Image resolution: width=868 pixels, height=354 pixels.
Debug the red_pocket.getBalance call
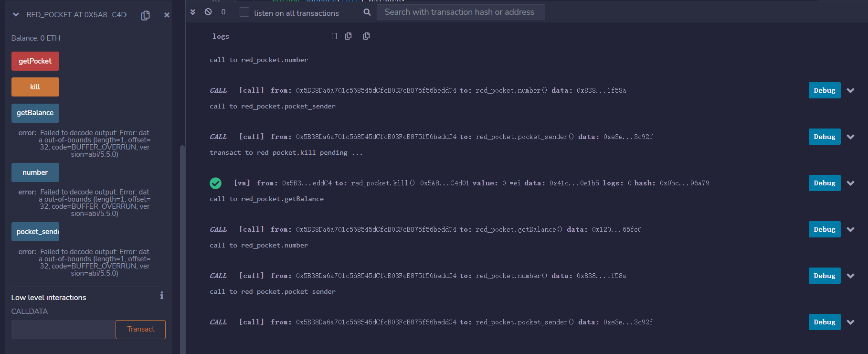(825, 229)
